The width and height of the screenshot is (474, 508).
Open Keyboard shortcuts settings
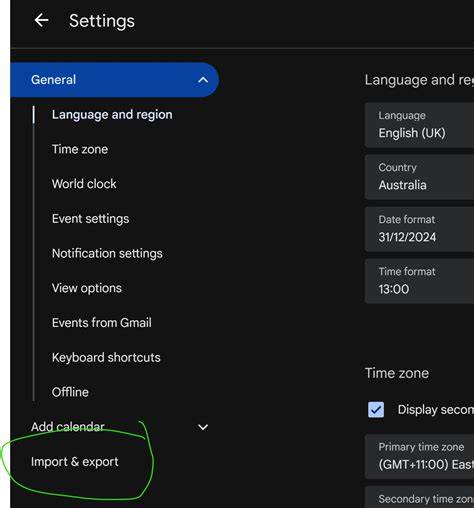[x=106, y=357]
